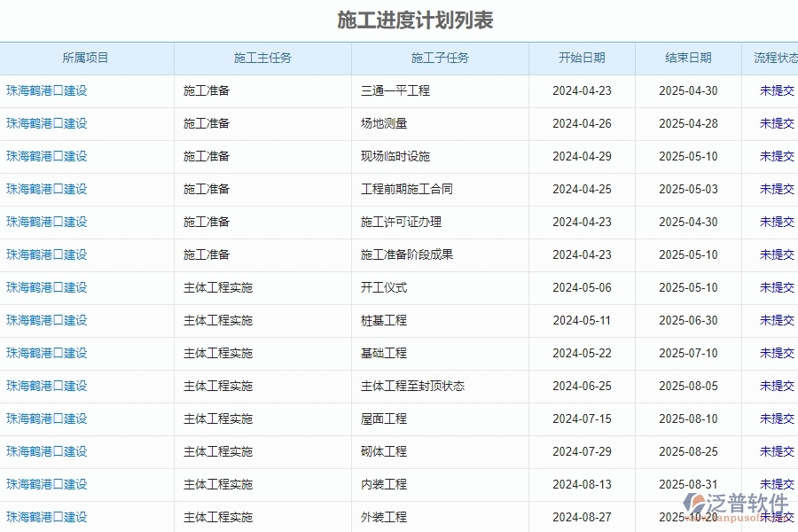Image resolution: width=798 pixels, height=532 pixels.
Task: Click 未提交 status for 开工仪式 row
Action: [x=775, y=287]
